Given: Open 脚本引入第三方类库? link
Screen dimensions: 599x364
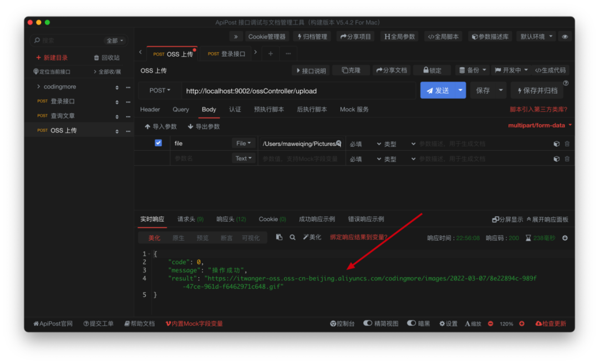Looking at the screenshot, I should pos(538,110).
